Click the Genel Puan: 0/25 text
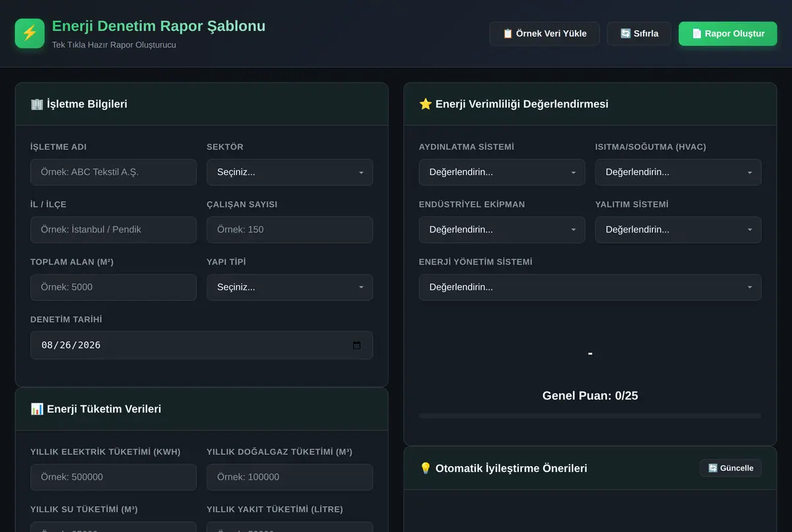The width and height of the screenshot is (792, 532). pos(590,396)
